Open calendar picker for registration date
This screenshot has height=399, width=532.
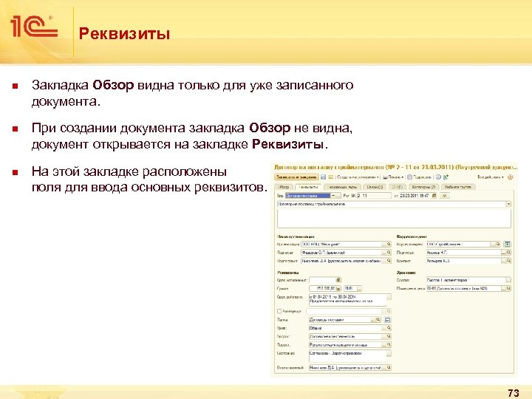pos(434,196)
